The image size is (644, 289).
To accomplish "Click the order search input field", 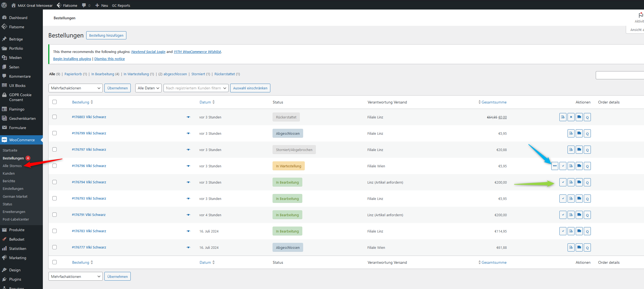I will click(x=620, y=75).
